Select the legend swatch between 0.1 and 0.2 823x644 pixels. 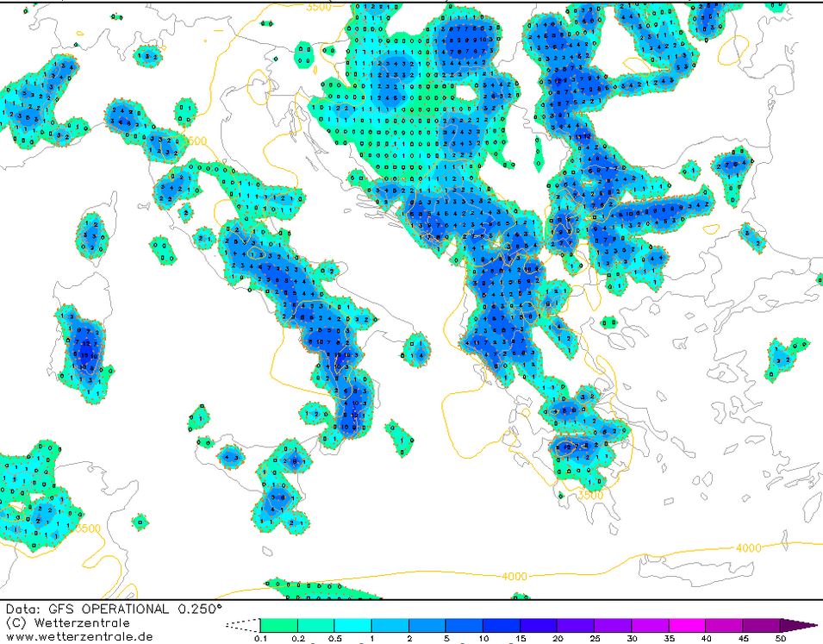click(x=278, y=625)
